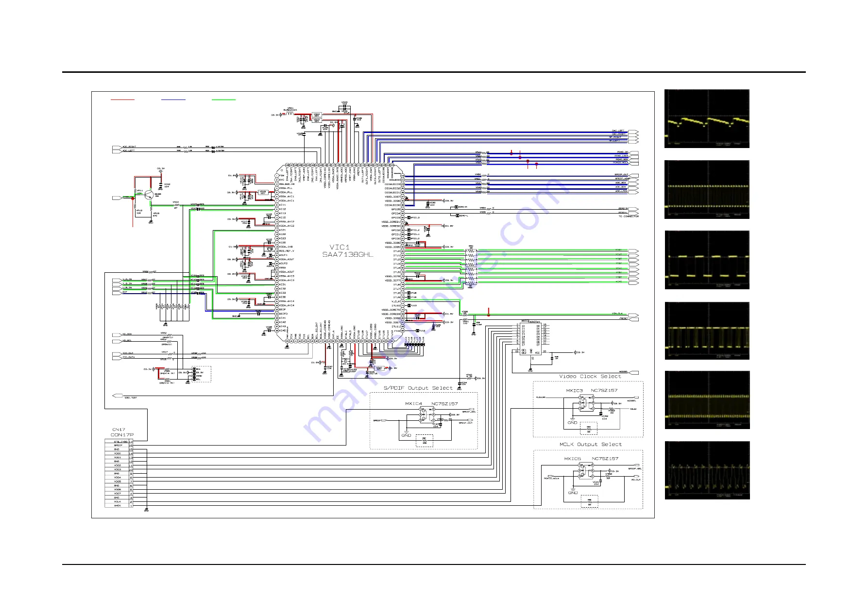Click the SPDIF_OUT port symbol

[634, 175]
